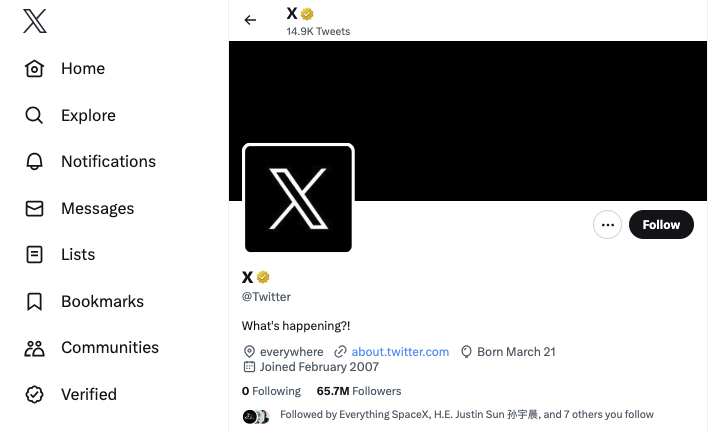Go to Home via house icon

(x=35, y=69)
